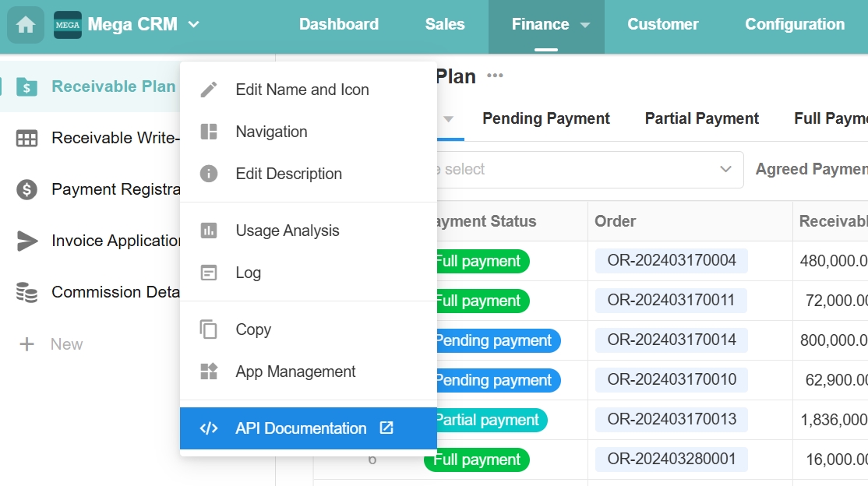868x486 pixels.
Task: Click the pencil icon for Edit Name
Action: click(x=209, y=90)
